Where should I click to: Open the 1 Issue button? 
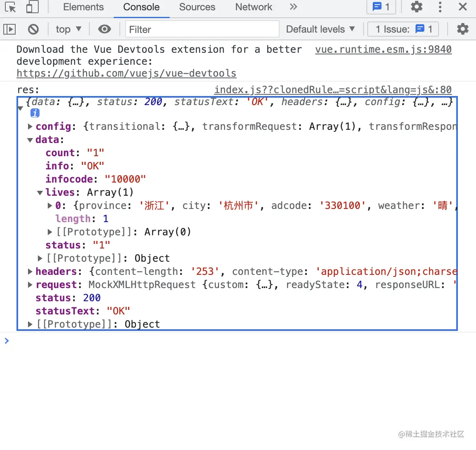coord(403,29)
